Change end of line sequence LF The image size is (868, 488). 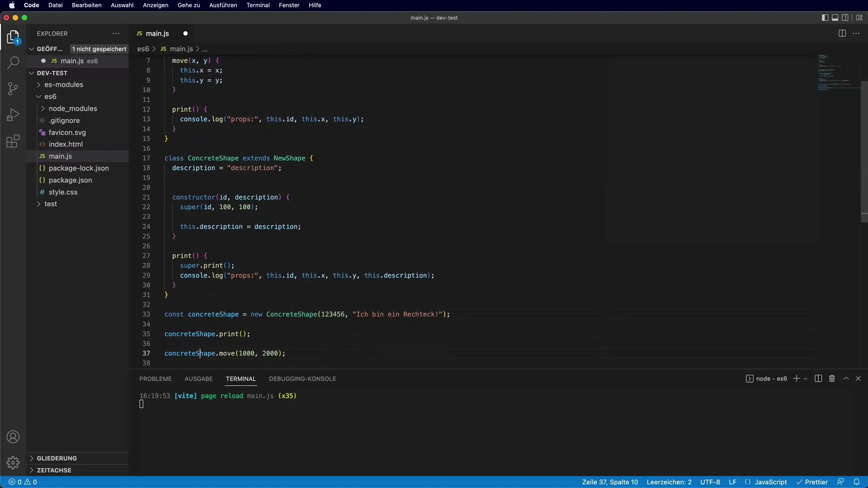(x=732, y=482)
